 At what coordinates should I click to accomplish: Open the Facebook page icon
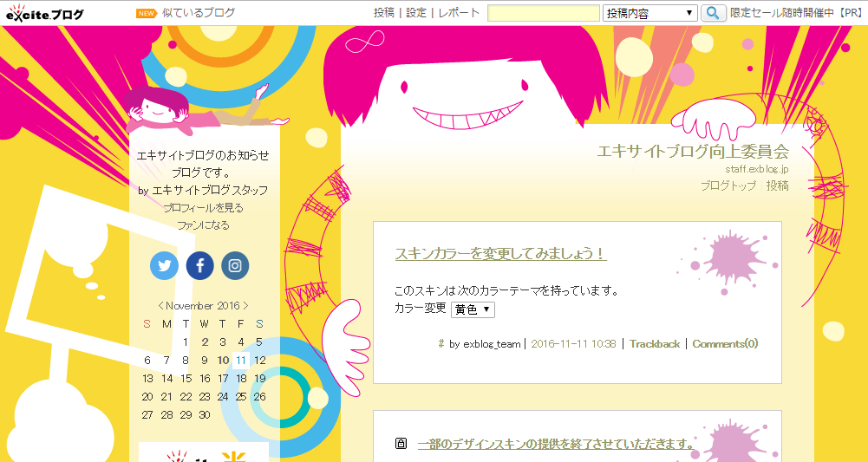click(x=199, y=266)
